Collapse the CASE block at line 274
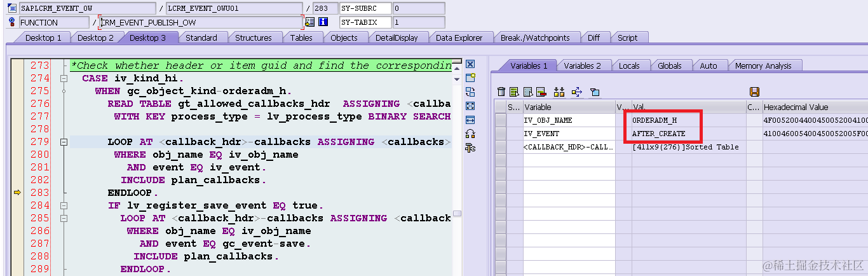The height and width of the screenshot is (276, 868). tap(63, 78)
